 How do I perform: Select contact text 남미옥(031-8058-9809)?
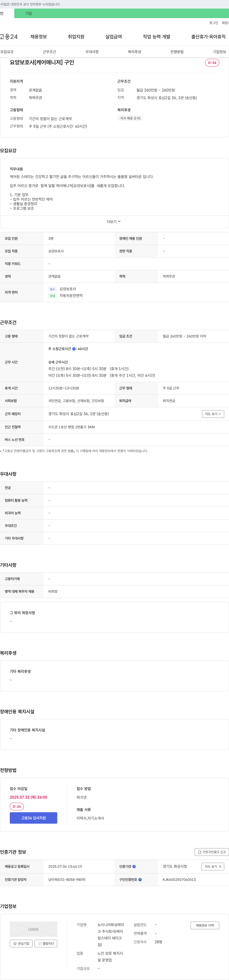tap(67, 880)
